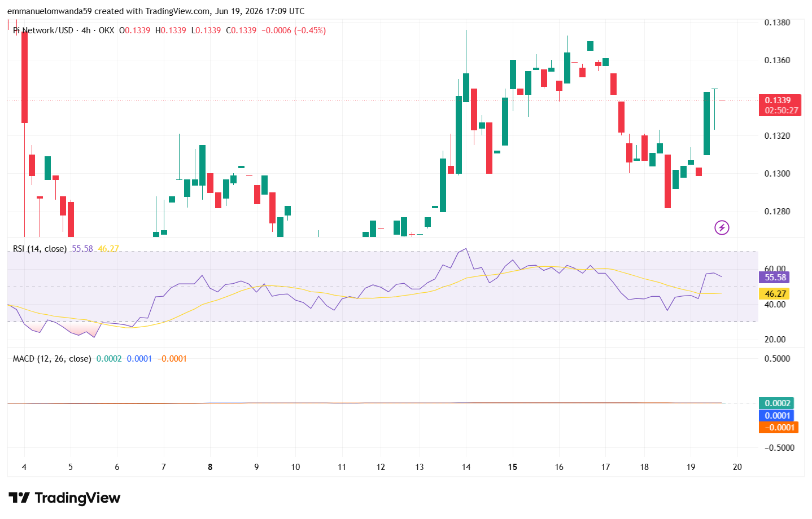812x519 pixels.
Task: Click date 15 on the time axis
Action: point(512,467)
